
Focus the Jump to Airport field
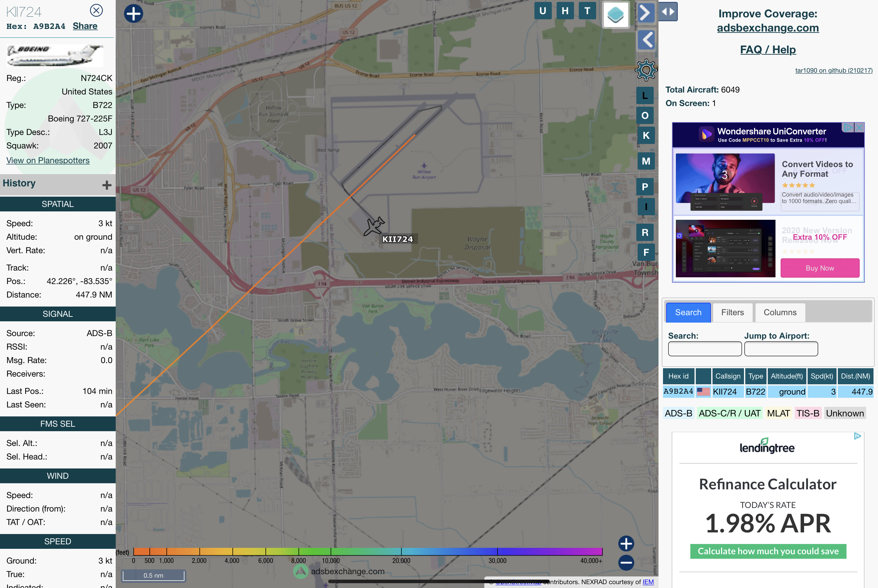point(781,349)
